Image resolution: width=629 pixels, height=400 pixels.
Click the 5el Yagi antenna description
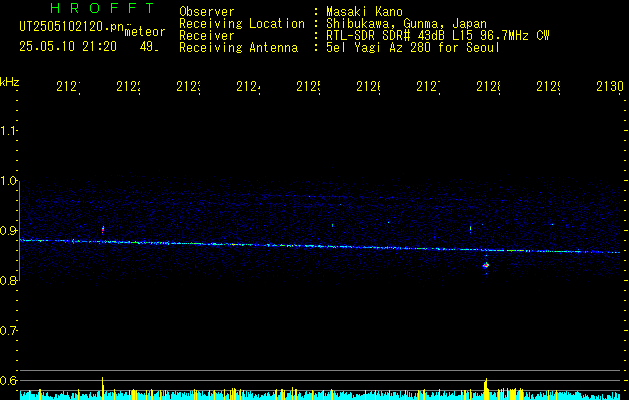(413, 48)
